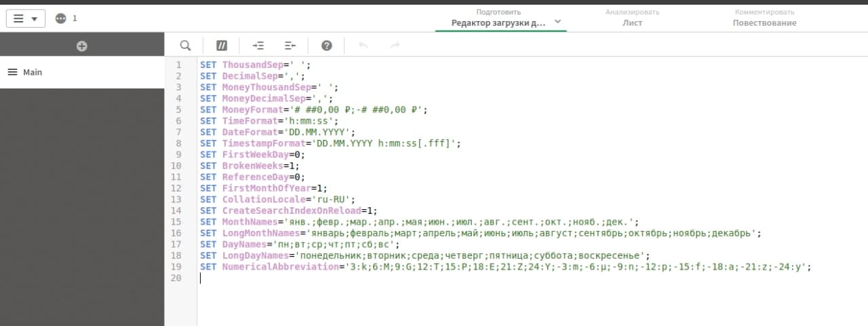Viewport: 868px width, 326px height.
Task: Open the navigation menu dropdown button
Action: (x=26, y=18)
